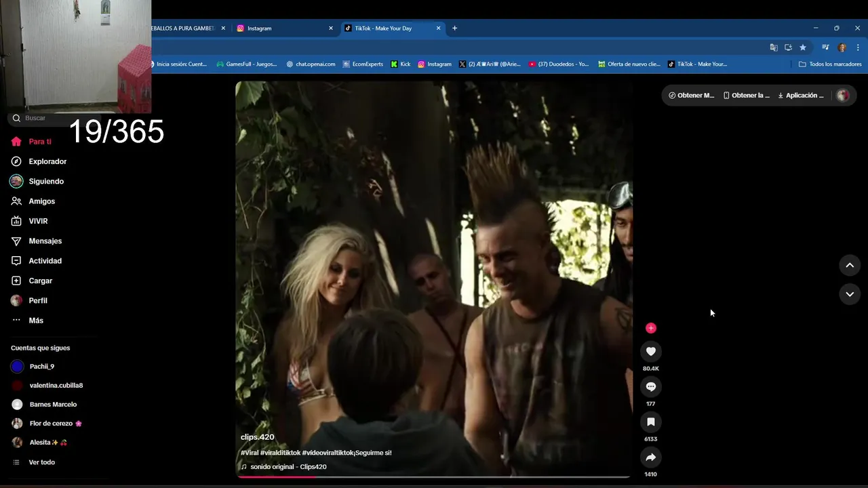Open chat.openai.com bookmark
The height and width of the screenshot is (488, 868).
point(311,64)
